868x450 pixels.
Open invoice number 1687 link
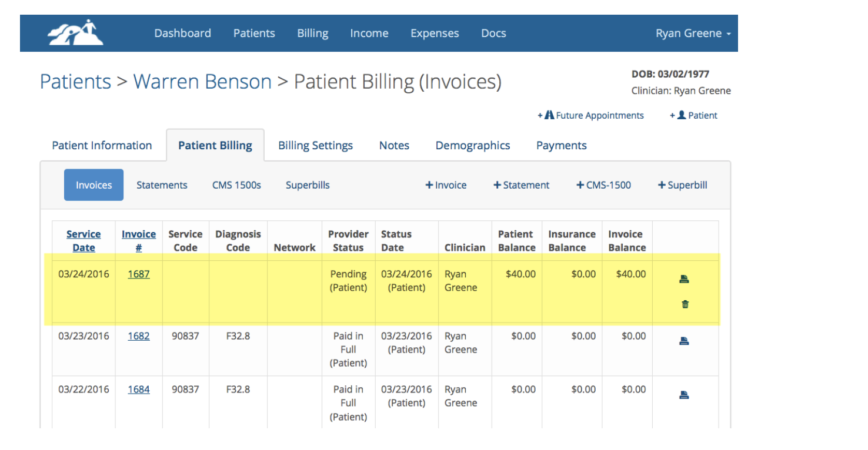click(139, 274)
